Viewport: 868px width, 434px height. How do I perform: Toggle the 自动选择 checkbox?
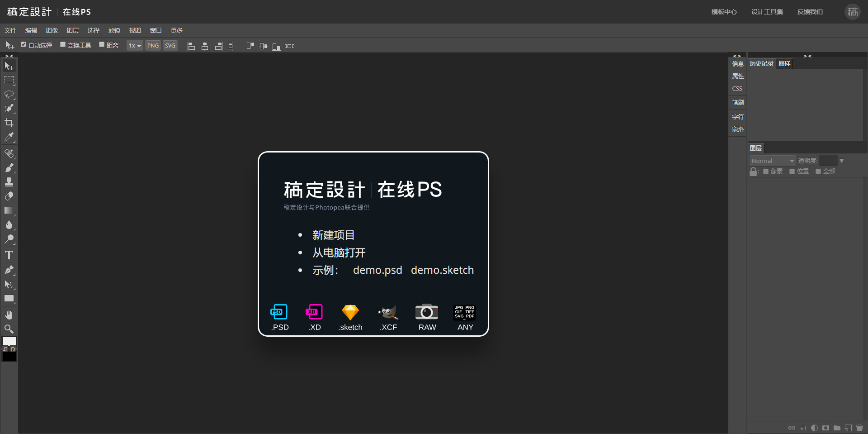24,45
